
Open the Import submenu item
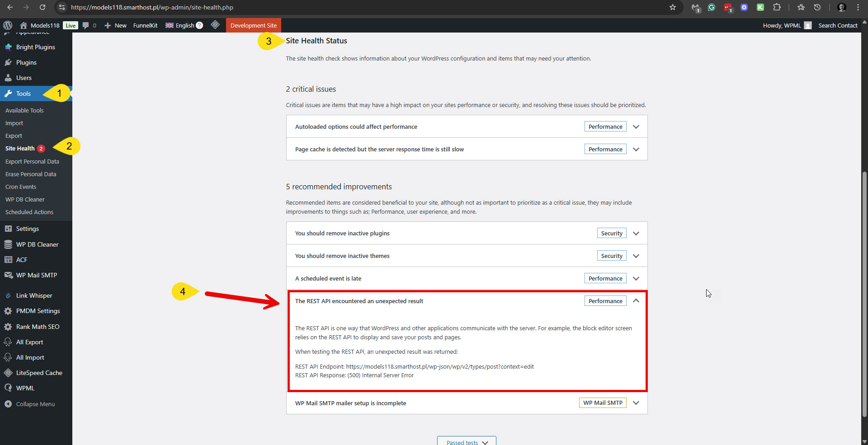pos(14,123)
